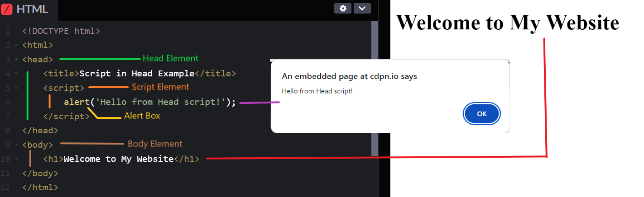Click the '<!DOCTYPE html>' code on line 1
The height and width of the screenshot is (197, 644).
[x=61, y=31]
